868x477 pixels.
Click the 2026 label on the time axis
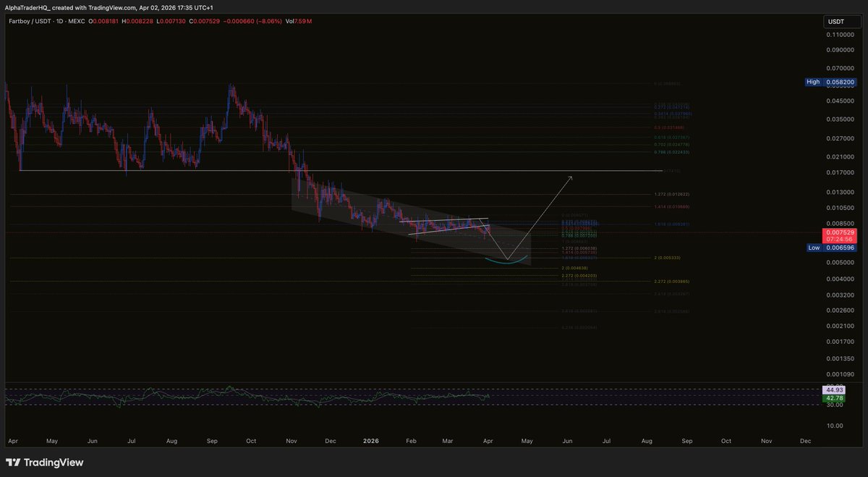point(370,440)
